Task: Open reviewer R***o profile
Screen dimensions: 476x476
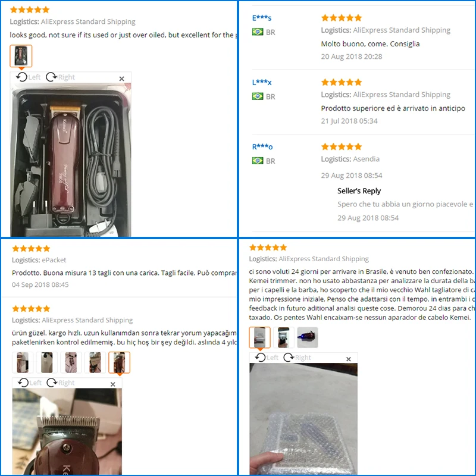Action: [262, 147]
